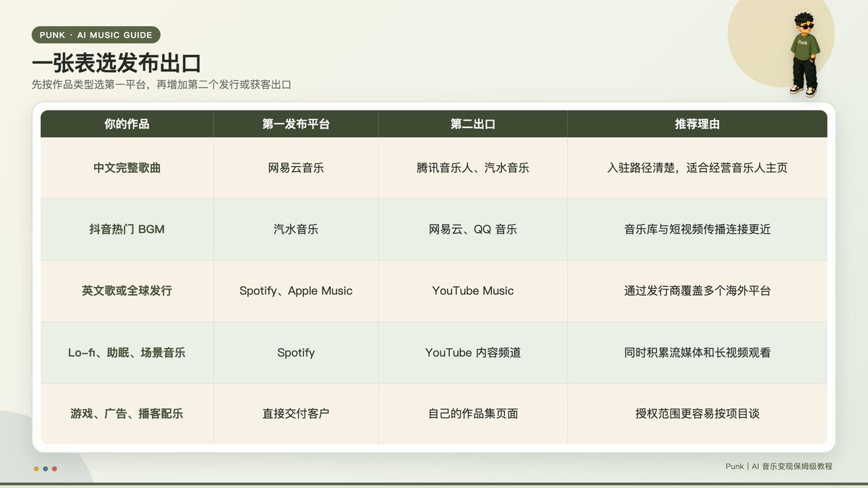868x488 pixels.
Task: Click the Spotify-only cell in Lo-fi row
Action: click(x=296, y=353)
